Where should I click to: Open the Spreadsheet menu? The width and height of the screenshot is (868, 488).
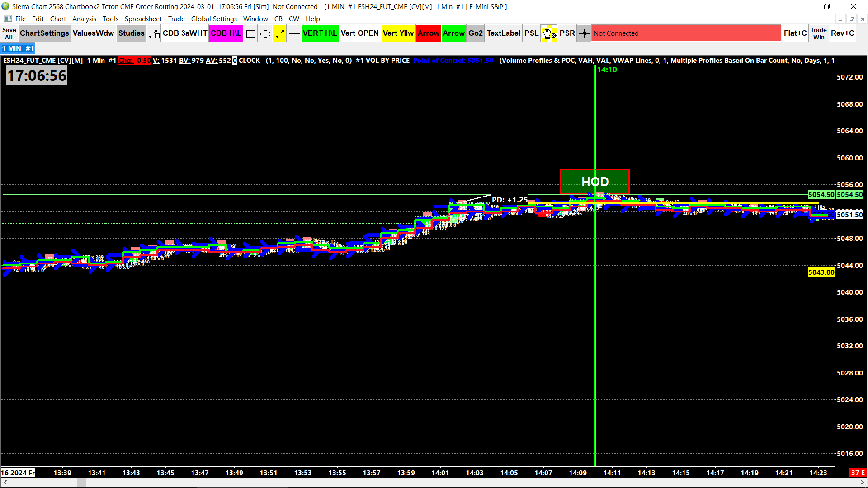click(143, 19)
